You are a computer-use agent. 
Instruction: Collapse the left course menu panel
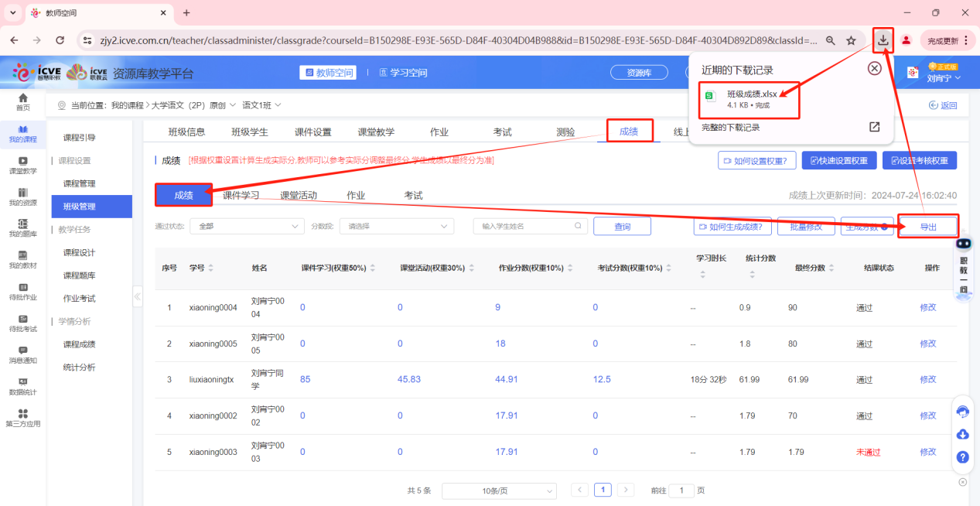tap(138, 296)
